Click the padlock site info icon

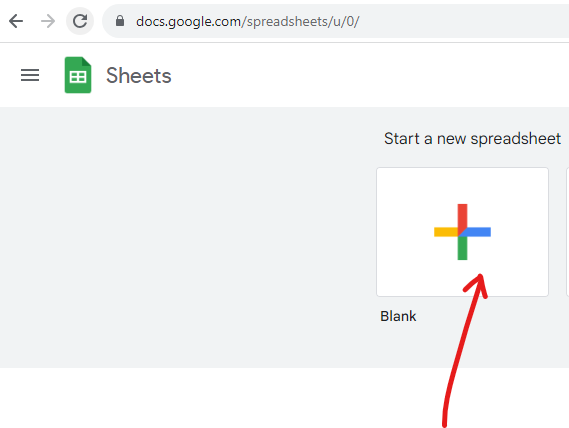point(120,21)
